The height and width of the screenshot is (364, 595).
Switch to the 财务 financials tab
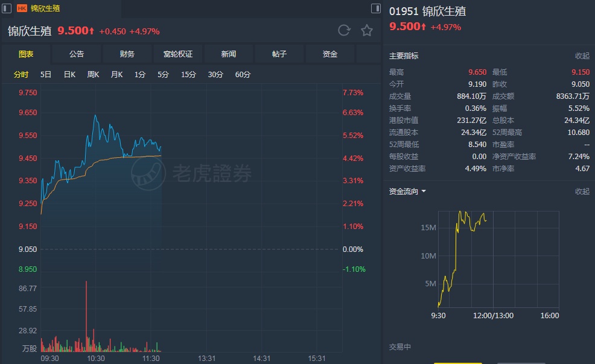point(127,54)
